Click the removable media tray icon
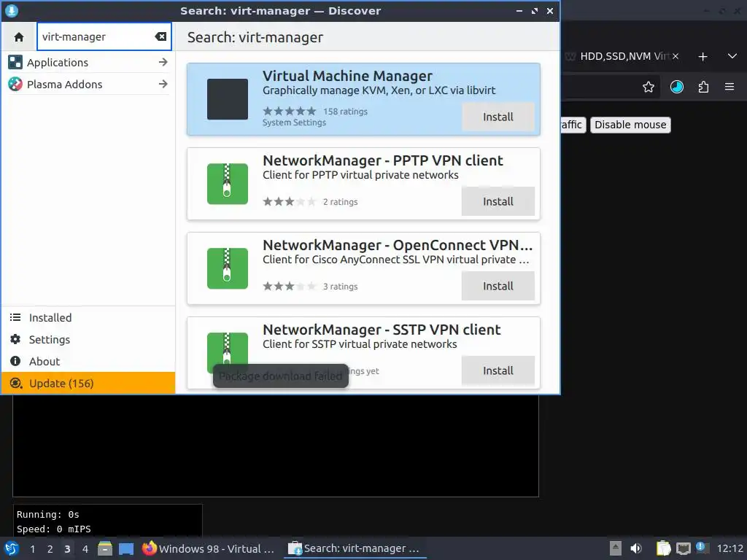Viewport: 747px width, 560px height. click(x=616, y=548)
